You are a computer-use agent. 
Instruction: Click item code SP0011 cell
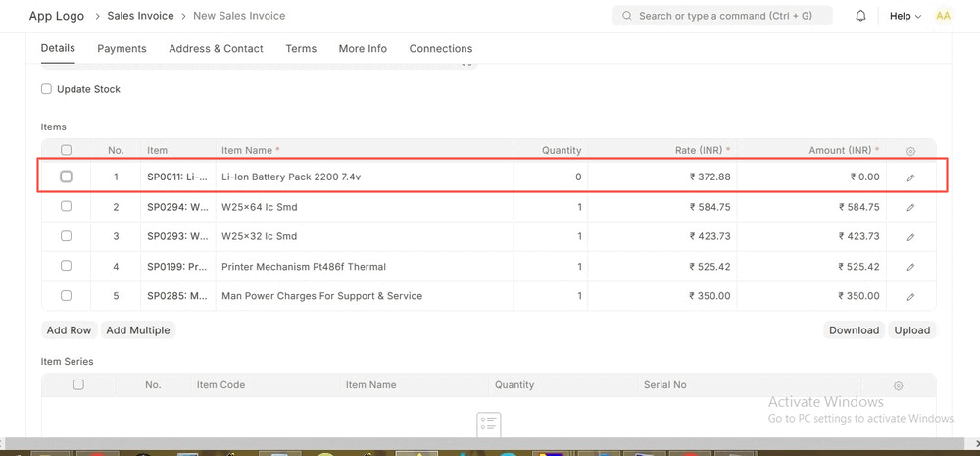[x=177, y=177]
